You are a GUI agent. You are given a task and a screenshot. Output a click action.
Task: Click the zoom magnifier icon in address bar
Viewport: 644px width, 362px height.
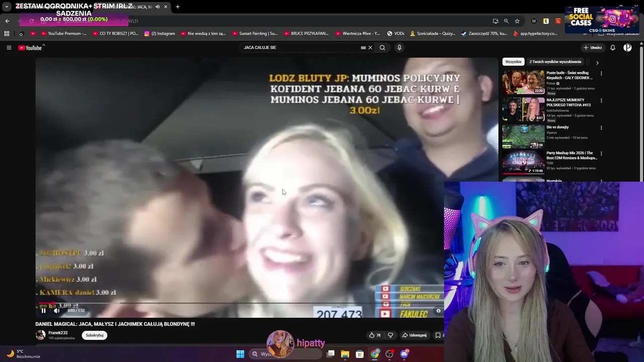(506, 21)
